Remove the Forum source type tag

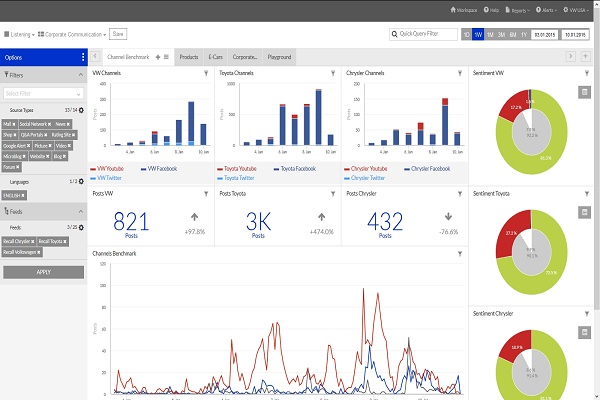point(18,167)
